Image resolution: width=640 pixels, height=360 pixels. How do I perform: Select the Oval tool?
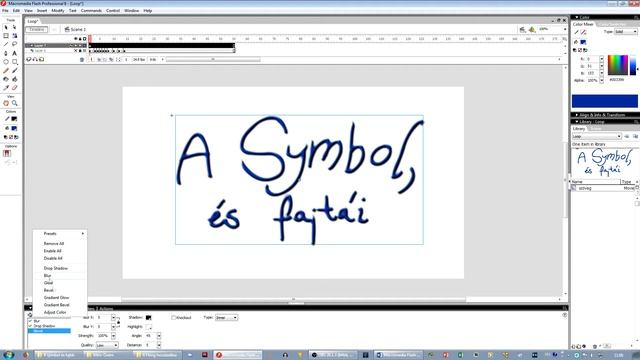tap(6, 62)
